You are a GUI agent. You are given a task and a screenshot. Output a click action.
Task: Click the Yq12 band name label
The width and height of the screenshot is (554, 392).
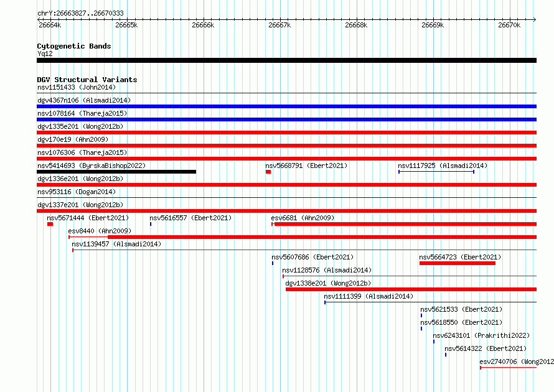click(x=45, y=54)
